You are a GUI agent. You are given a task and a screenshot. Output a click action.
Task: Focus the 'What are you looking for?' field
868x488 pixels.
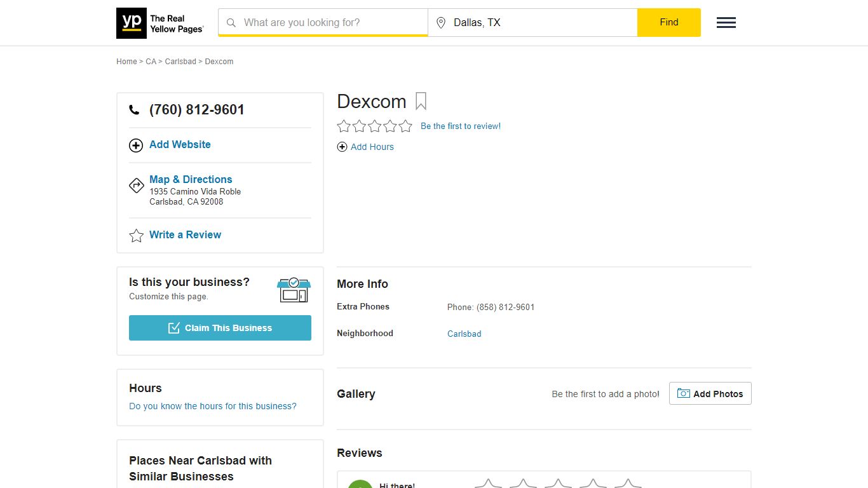coord(323,22)
